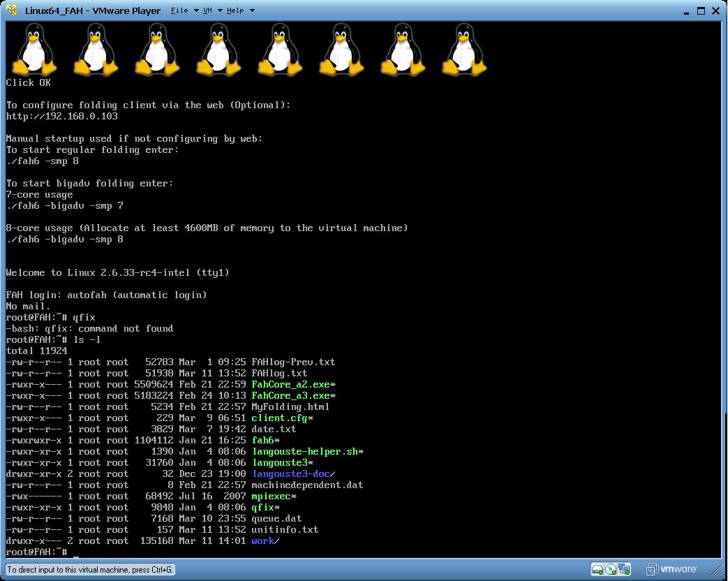Click the 5509624 file size value
Image resolution: width=728 pixels, height=581 pixels.
pyautogui.click(x=154, y=384)
